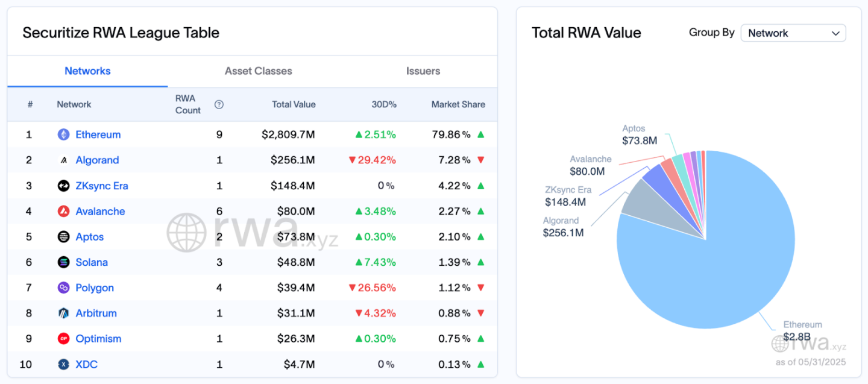This screenshot has width=868, height=384.
Task: Select the Networks tab
Action: click(87, 71)
